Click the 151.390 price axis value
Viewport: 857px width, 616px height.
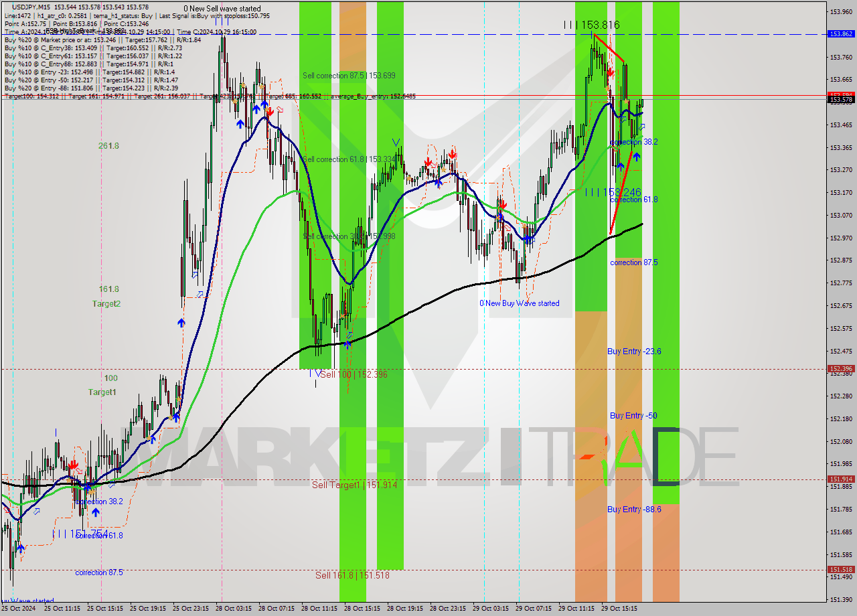click(841, 599)
